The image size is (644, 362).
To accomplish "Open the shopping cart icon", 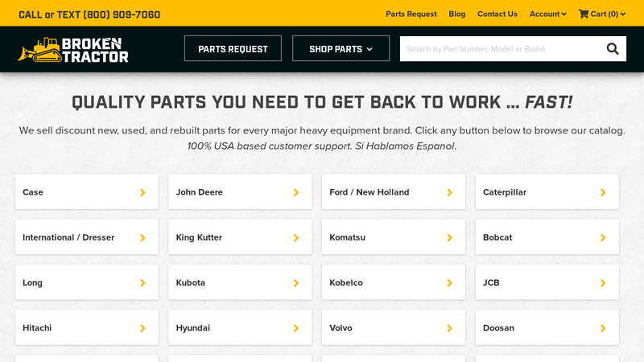I will pos(584,14).
